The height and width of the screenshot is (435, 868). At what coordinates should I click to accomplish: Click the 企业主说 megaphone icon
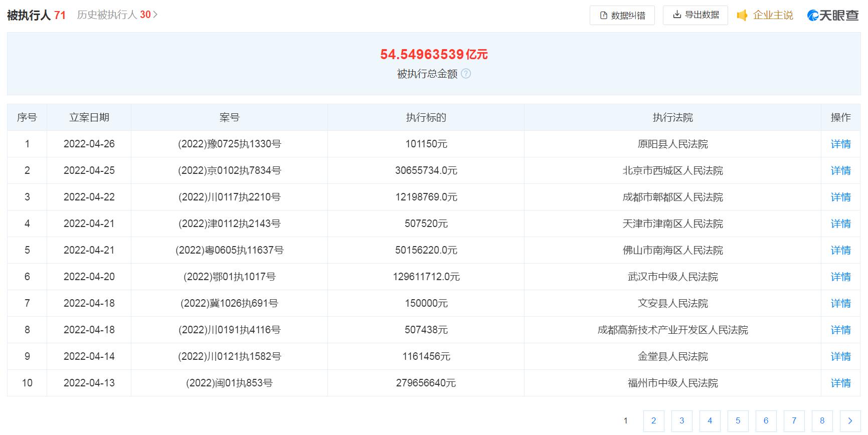742,16
